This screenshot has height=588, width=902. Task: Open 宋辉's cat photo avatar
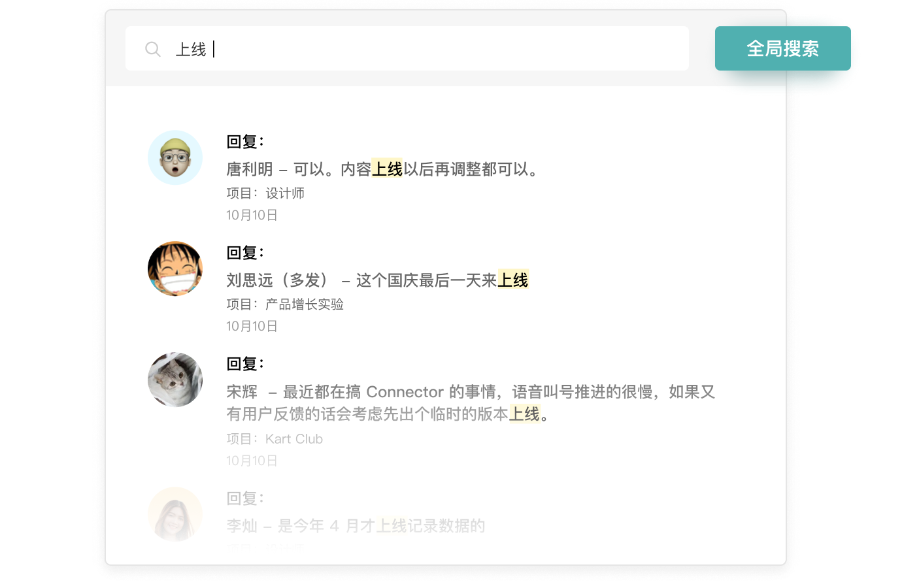[x=175, y=380]
